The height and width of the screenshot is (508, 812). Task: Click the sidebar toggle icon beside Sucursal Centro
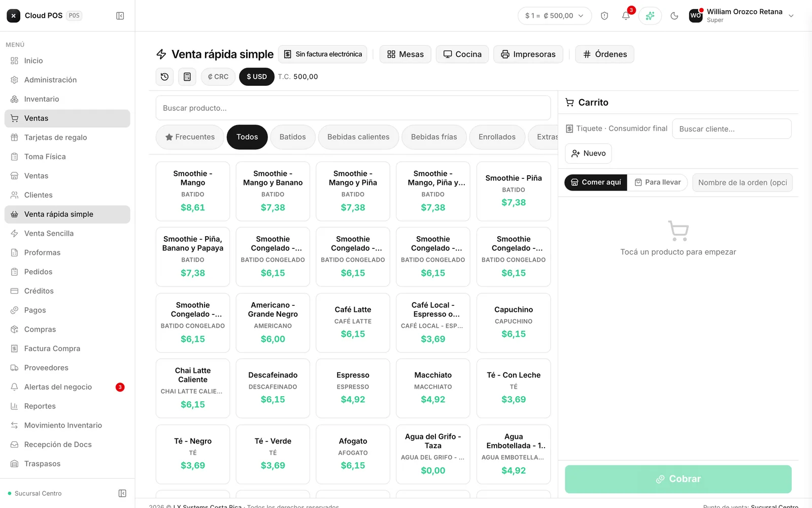[x=122, y=493]
